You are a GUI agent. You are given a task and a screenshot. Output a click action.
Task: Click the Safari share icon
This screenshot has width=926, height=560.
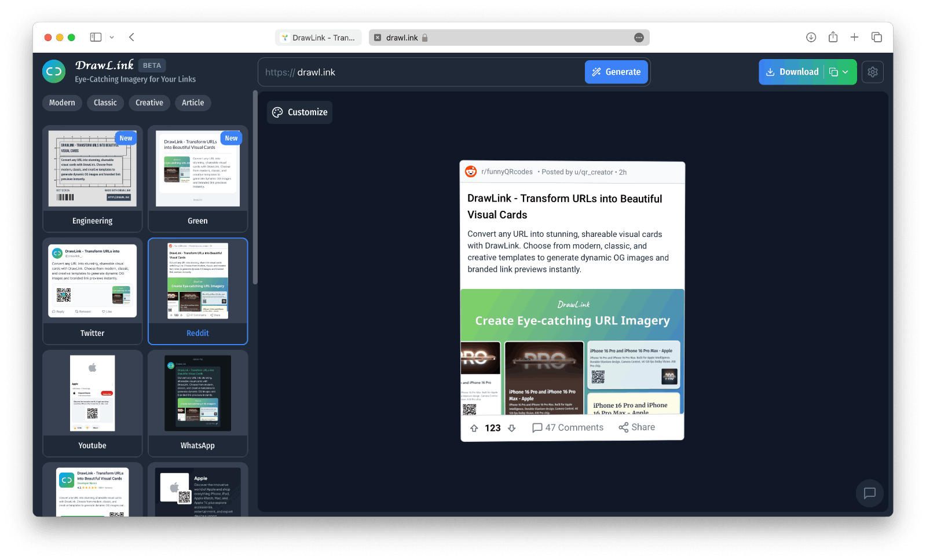(833, 37)
